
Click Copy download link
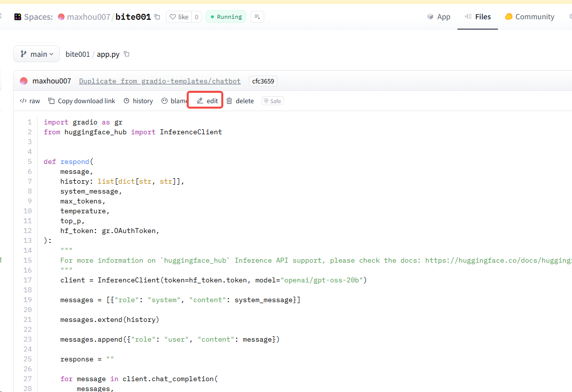(82, 101)
